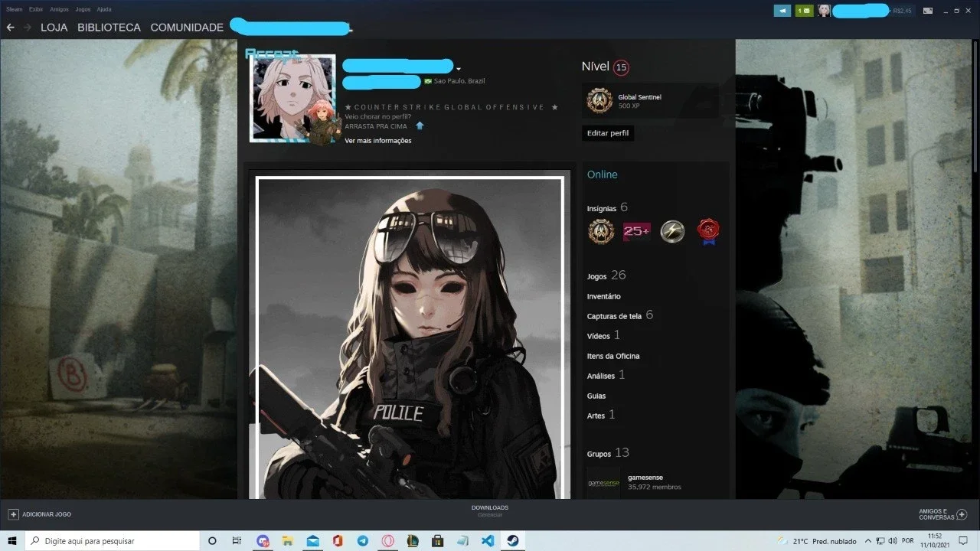Image resolution: width=980 pixels, height=551 pixels.
Task: Open the Office app on taskbar
Action: tap(338, 540)
